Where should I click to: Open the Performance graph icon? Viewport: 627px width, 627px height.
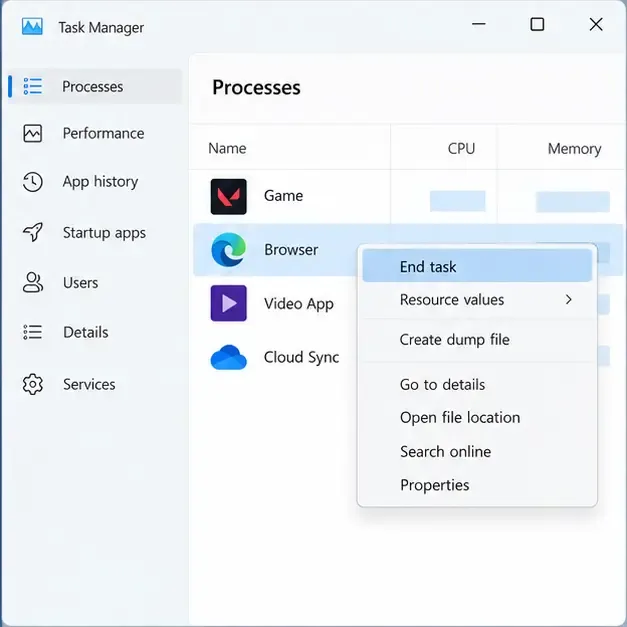[x=32, y=133]
